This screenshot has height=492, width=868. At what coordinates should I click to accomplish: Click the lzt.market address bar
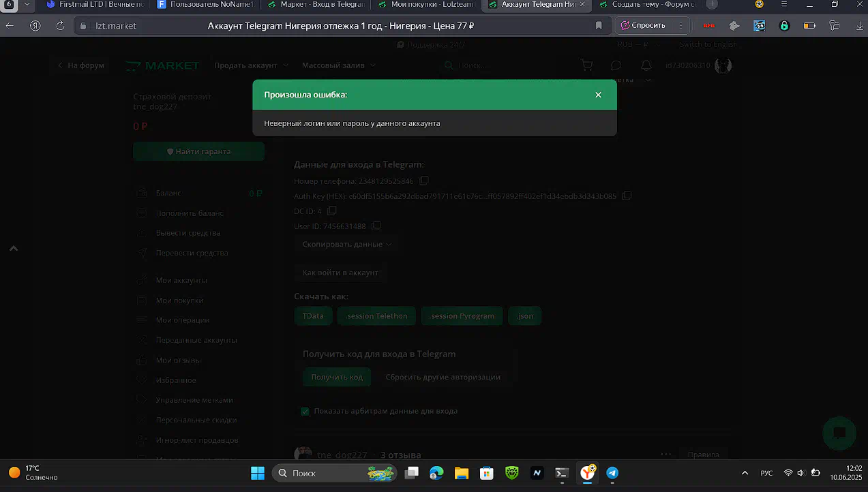[x=340, y=26]
